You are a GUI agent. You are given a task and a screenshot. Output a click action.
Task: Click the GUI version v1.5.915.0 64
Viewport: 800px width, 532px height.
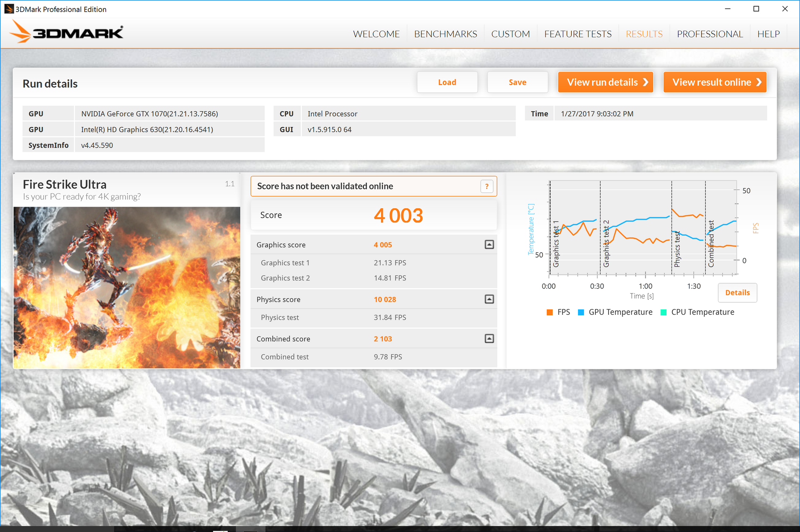329,129
